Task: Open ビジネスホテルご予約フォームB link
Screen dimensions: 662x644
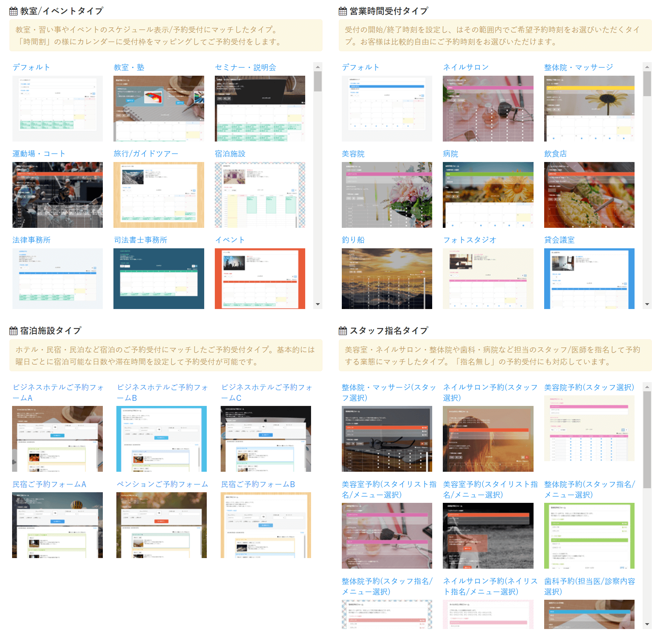Action: pos(162,392)
